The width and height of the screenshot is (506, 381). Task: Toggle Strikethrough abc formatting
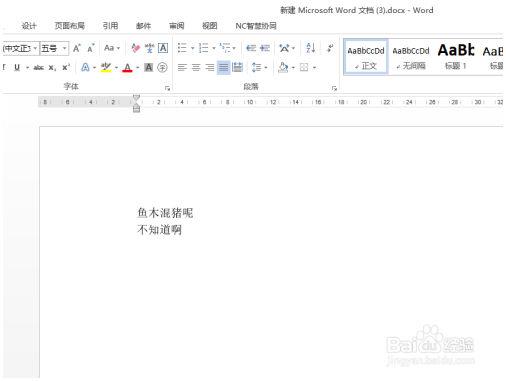pos(39,68)
